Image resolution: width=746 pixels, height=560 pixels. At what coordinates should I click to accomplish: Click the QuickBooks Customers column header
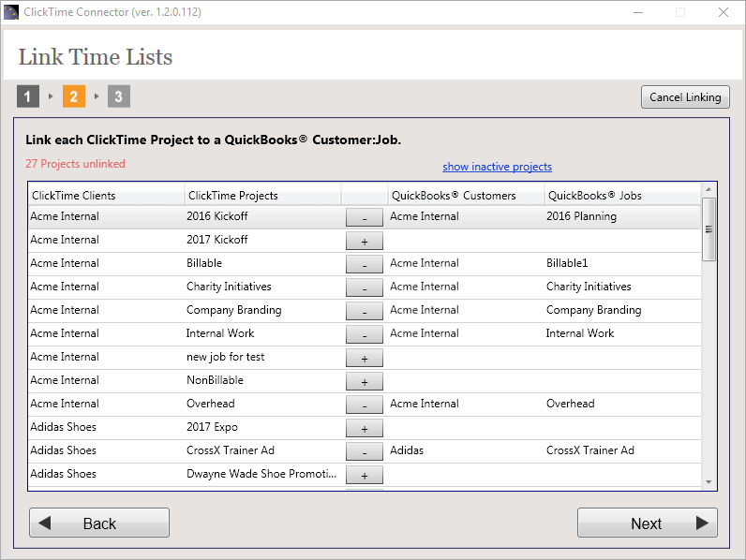466,196
